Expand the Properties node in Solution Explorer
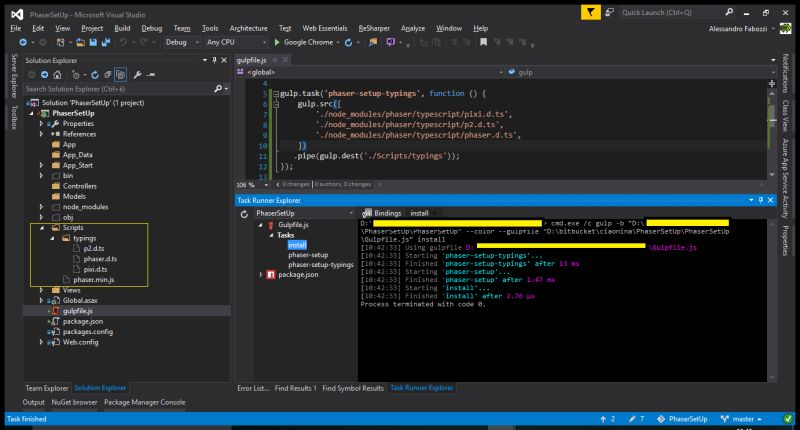 click(x=41, y=123)
